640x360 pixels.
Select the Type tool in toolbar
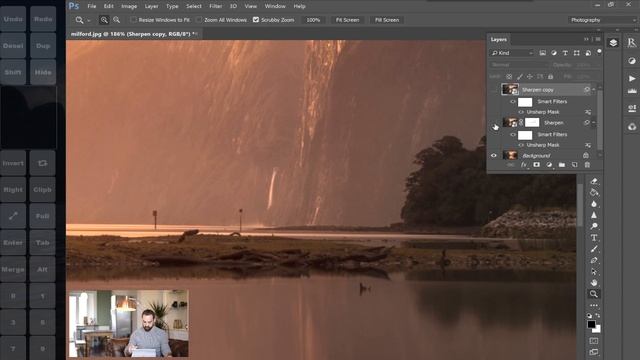tap(594, 238)
